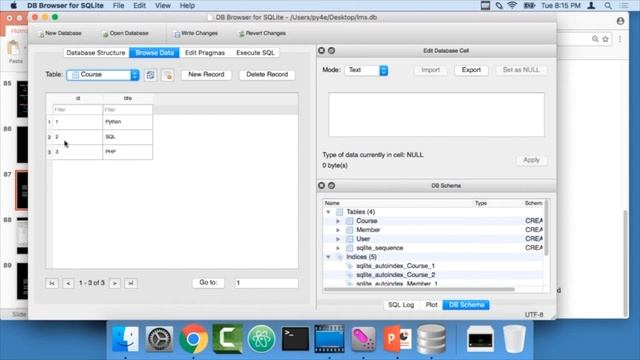The width and height of the screenshot is (640, 360).
Task: Click the Export button
Action: [471, 70]
